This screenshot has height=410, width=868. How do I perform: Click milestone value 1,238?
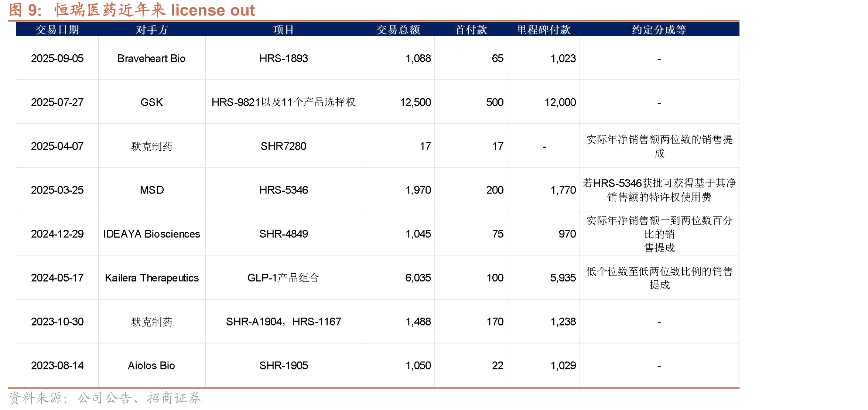563,322
